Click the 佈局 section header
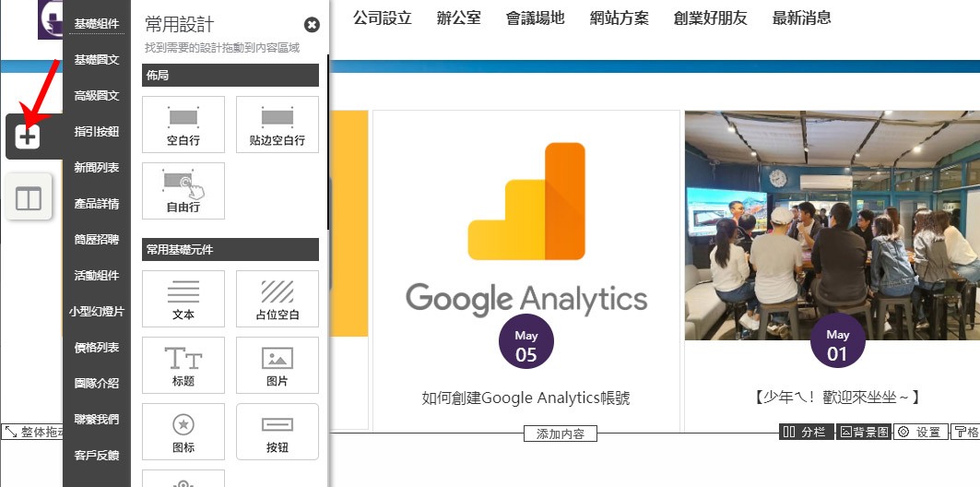The height and width of the screenshot is (487, 980). 230,75
